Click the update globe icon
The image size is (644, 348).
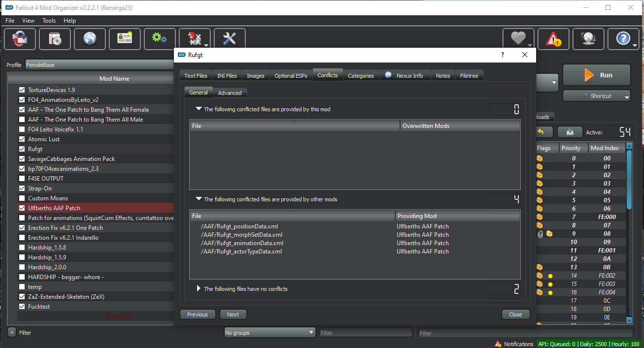(588, 39)
